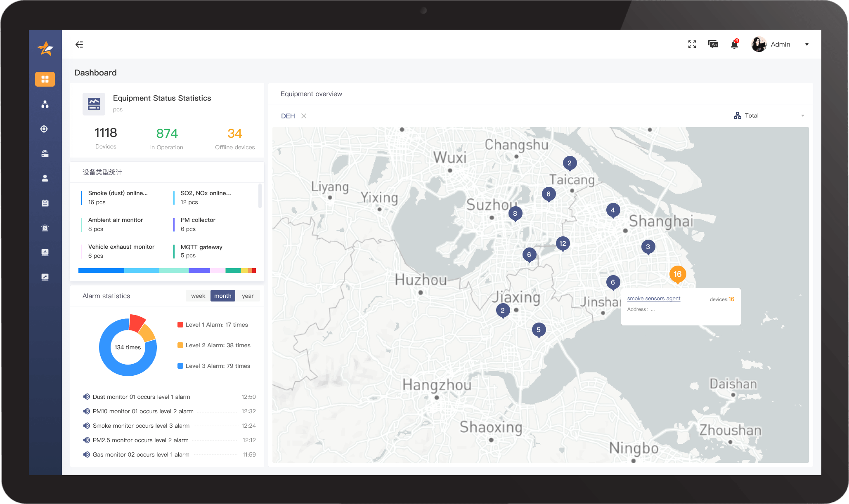Toggle fullscreen mode with expand icon
This screenshot has width=849, height=504.
pos(692,45)
